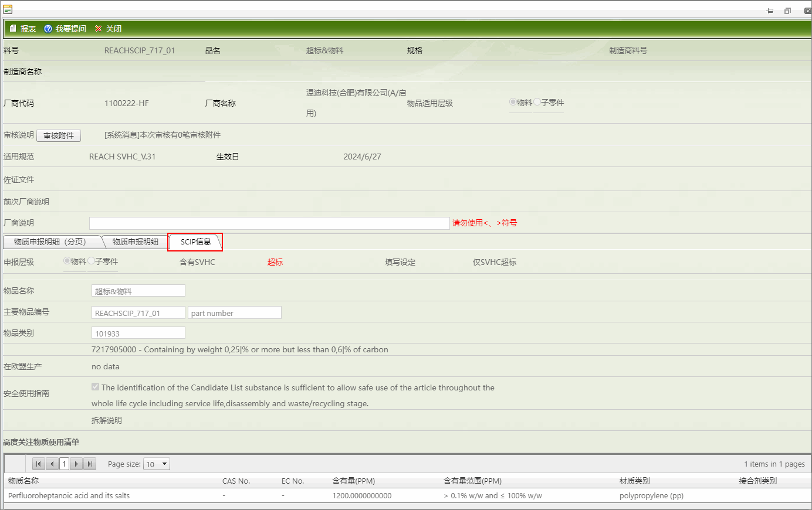The width and height of the screenshot is (812, 510).
Task: Go to last page in the grid pager
Action: tap(90, 464)
